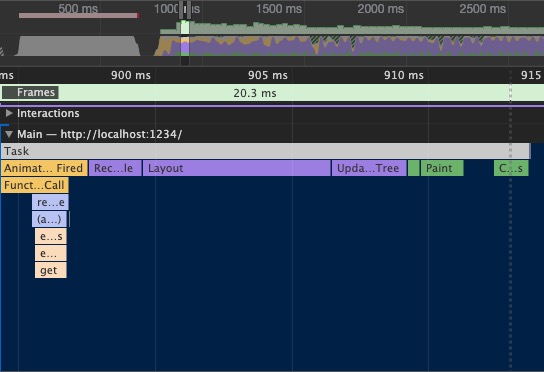This screenshot has width=544, height=372.
Task: Click the Main — http://localhost:1234/ label
Action: point(100,134)
